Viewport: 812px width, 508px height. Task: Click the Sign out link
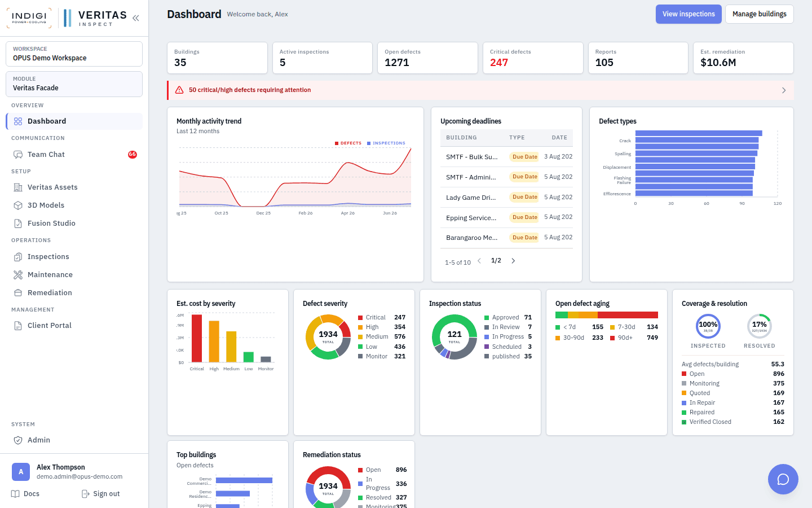coord(100,494)
